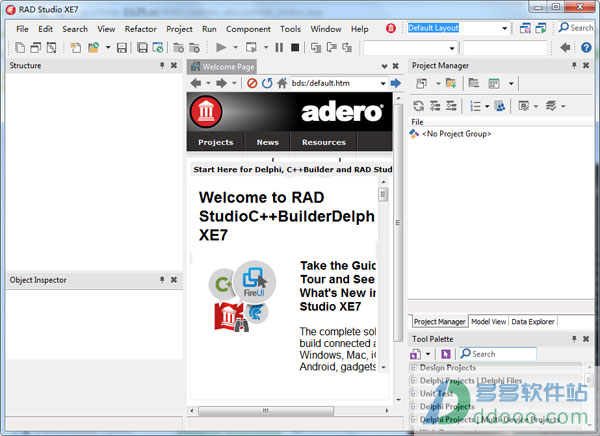600x436 pixels.
Task: Click the Welcome Page tab
Action: click(x=223, y=67)
